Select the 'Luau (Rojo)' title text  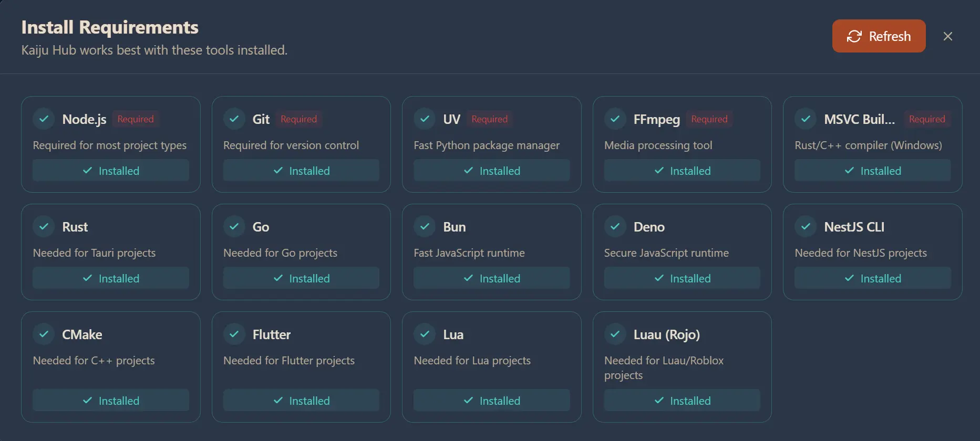(x=667, y=335)
